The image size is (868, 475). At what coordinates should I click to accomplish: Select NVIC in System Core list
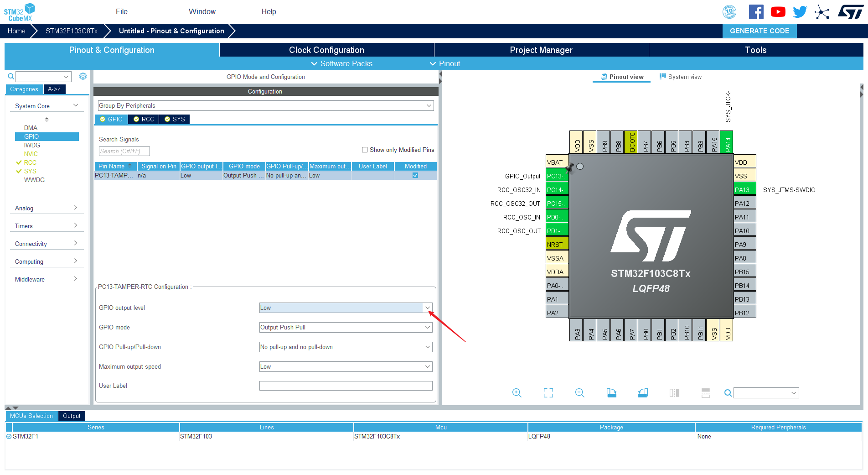click(31, 154)
